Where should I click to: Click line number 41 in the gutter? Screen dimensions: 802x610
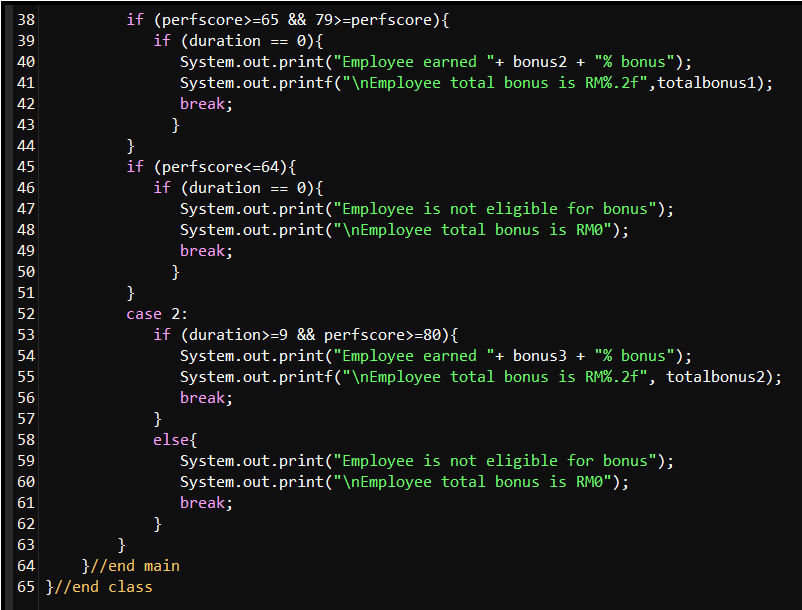(x=26, y=83)
